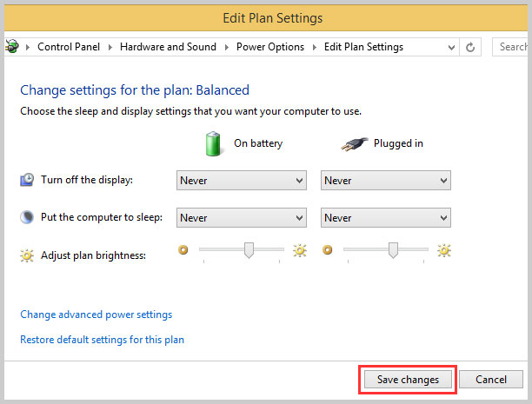
Task: Click the green battery icon
Action: pyautogui.click(x=213, y=144)
